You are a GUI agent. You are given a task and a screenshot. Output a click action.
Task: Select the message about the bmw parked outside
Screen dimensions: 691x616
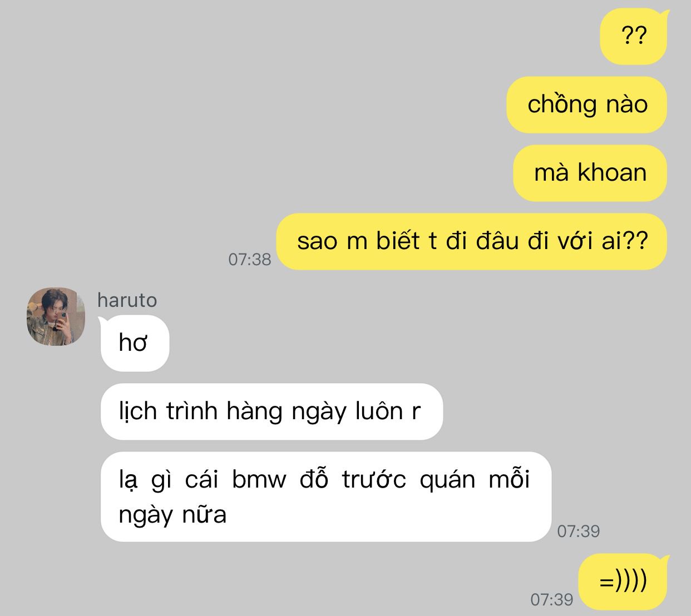325,497
